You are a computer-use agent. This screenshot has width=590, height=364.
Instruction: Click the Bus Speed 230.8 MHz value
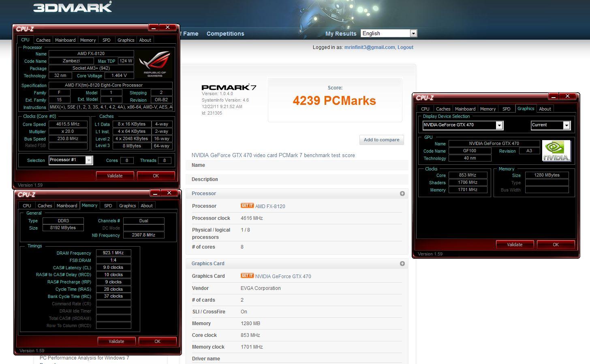68,139
